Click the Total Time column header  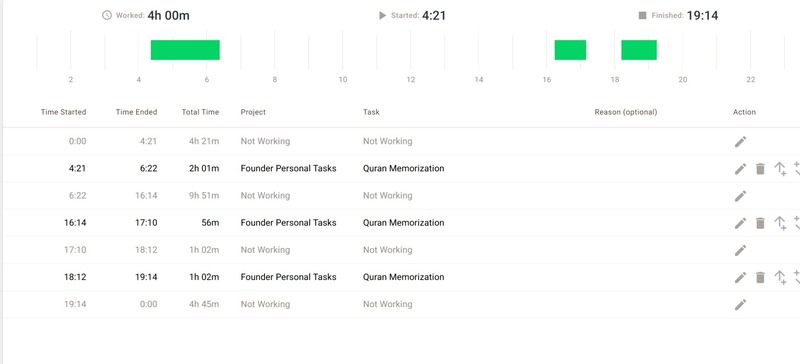point(200,112)
